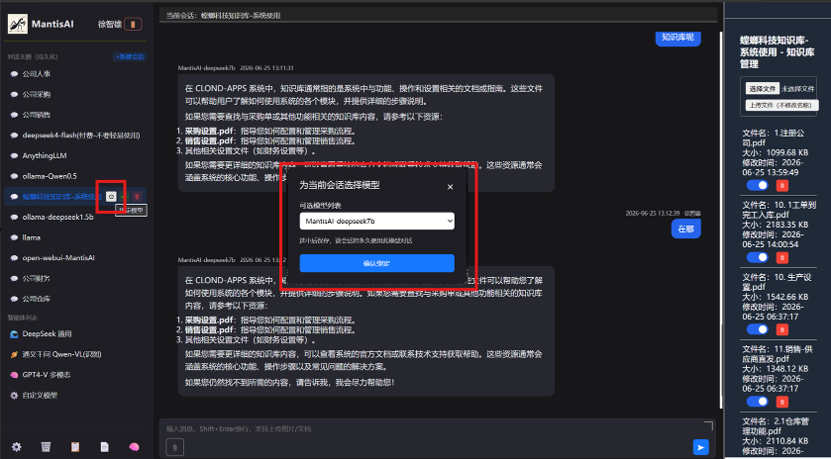The width and height of the screenshot is (831, 459).
Task: Delete file 11.销售-供应商直发.pdf with red icon
Action: tap(782, 402)
